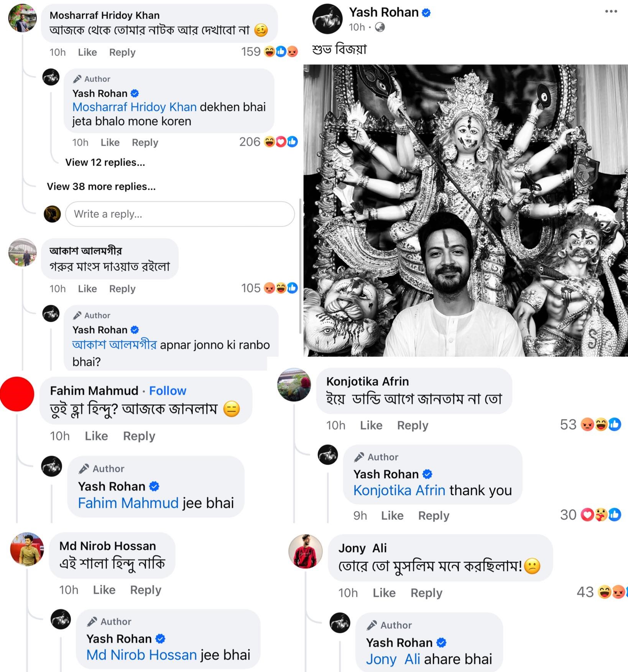Like Konjotika Afrin's comment
The height and width of the screenshot is (672, 628).
click(x=371, y=425)
